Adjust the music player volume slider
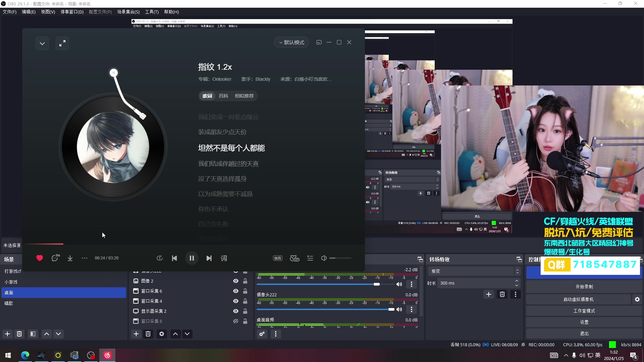This screenshot has height=362, width=644. point(340,258)
